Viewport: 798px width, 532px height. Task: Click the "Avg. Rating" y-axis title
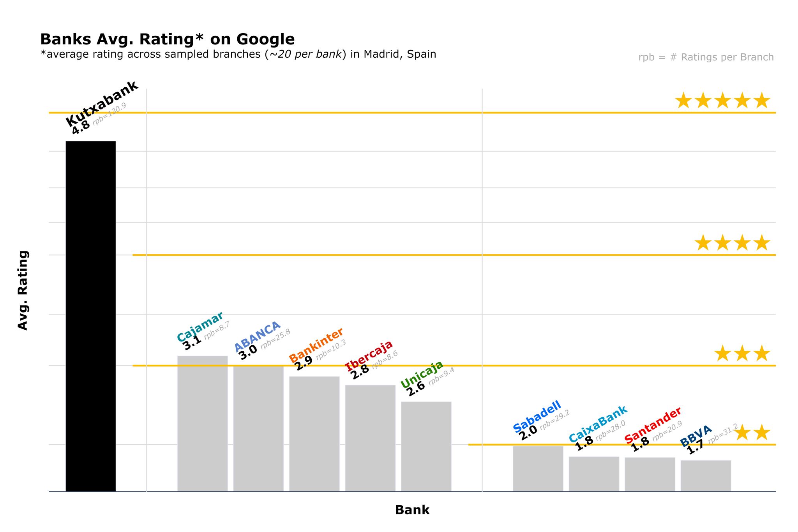coord(23,290)
